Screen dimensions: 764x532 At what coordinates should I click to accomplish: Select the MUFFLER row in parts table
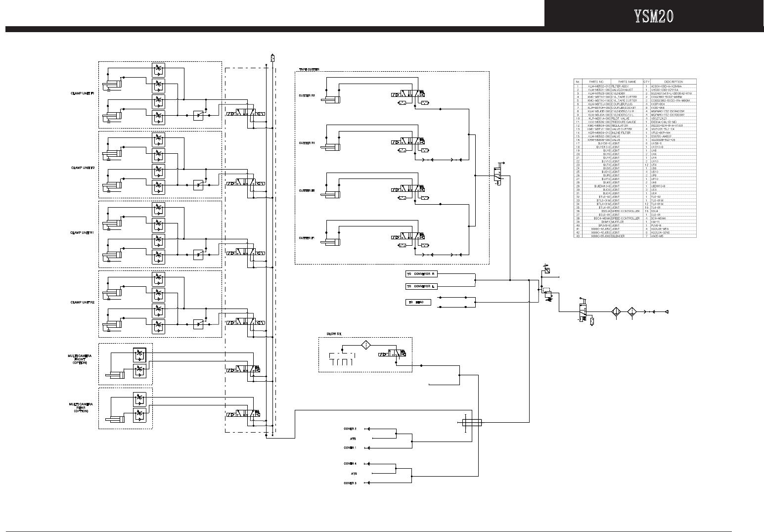click(x=635, y=222)
